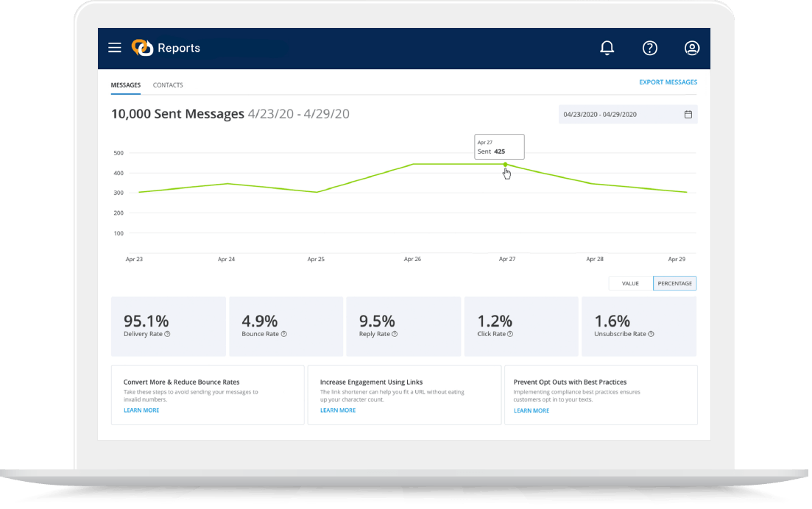Select the MESSAGES tab
Screen dimensions: 812x509
[125, 85]
